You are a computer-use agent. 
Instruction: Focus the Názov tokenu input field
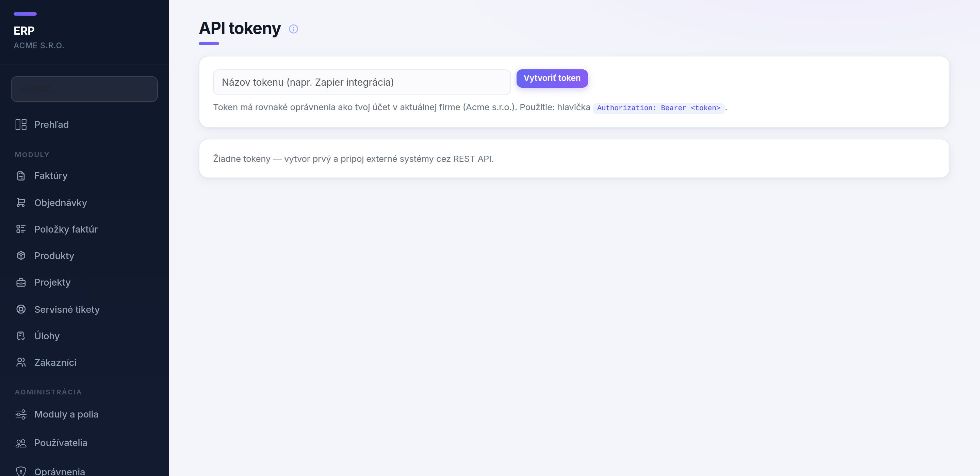pyautogui.click(x=361, y=82)
